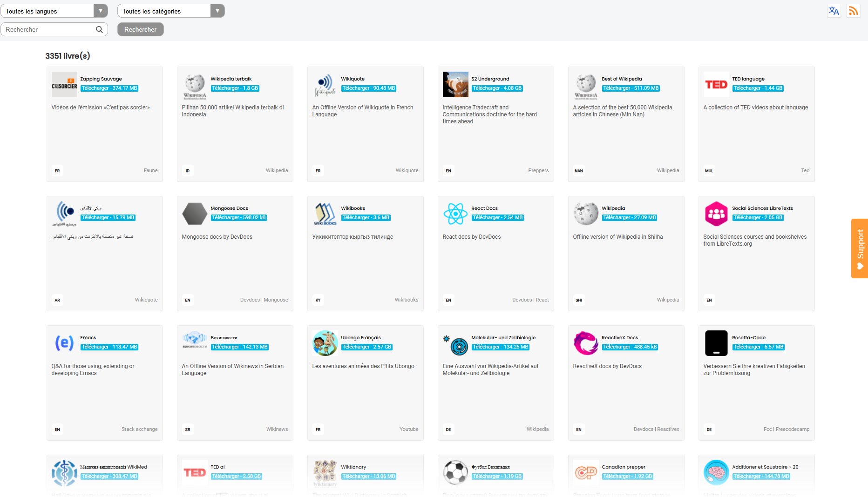The image size is (868, 497).
Task: Download Rosetta-Code 6.57 MB
Action: pos(759,347)
